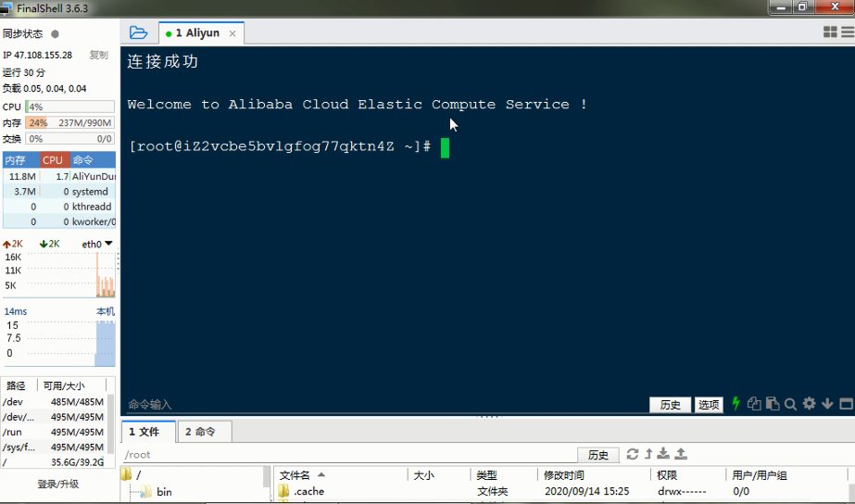Image resolution: width=855 pixels, height=504 pixels.
Task: Click the green lightning quick-command icon
Action: [736, 404]
